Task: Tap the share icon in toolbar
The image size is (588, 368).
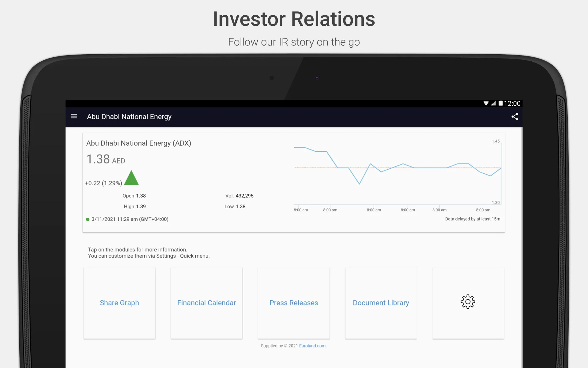Action: click(x=514, y=117)
